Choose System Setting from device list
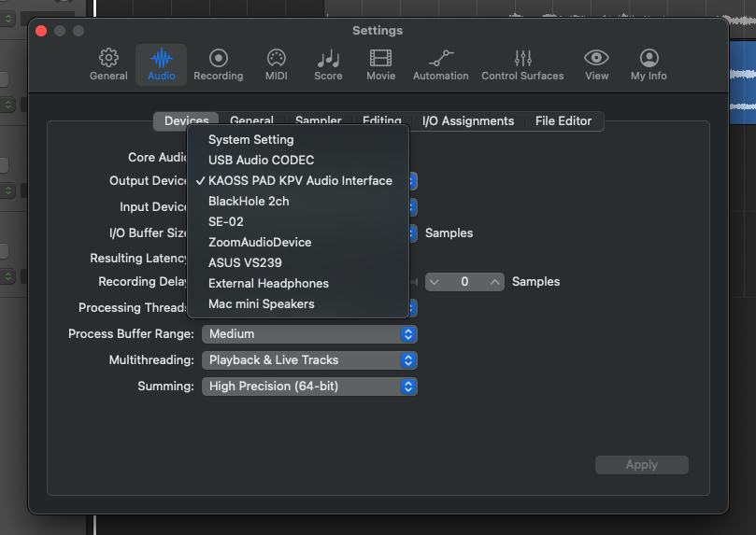This screenshot has height=535, width=756. 298,140
